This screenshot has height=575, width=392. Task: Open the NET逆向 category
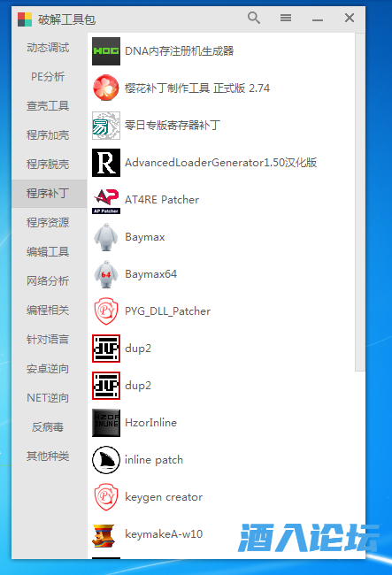48,398
